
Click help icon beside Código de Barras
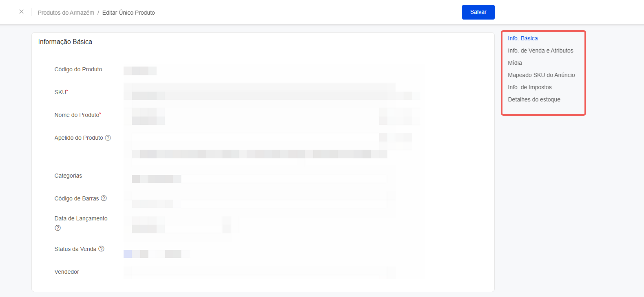pos(104,198)
